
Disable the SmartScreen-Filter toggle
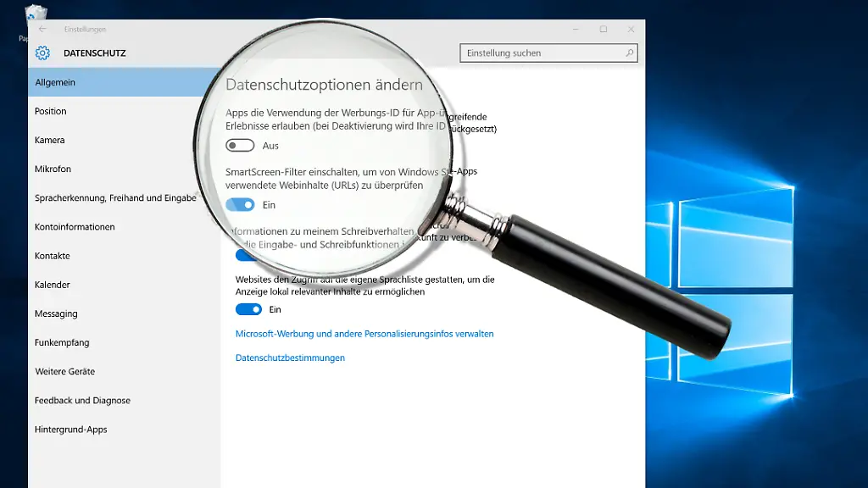tap(240, 204)
